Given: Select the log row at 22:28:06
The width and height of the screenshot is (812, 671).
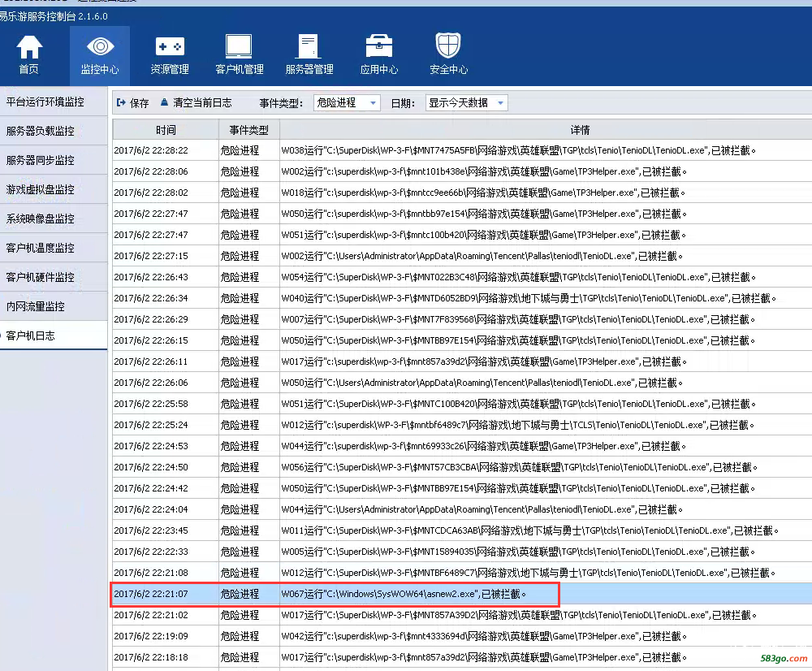Looking at the screenshot, I should point(462,171).
